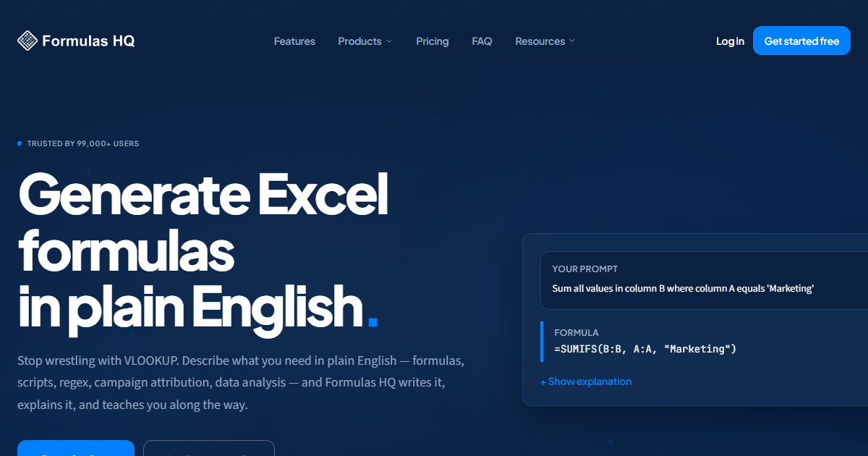The width and height of the screenshot is (868, 456).
Task: Expand the Resources dropdown menu
Action: [545, 41]
